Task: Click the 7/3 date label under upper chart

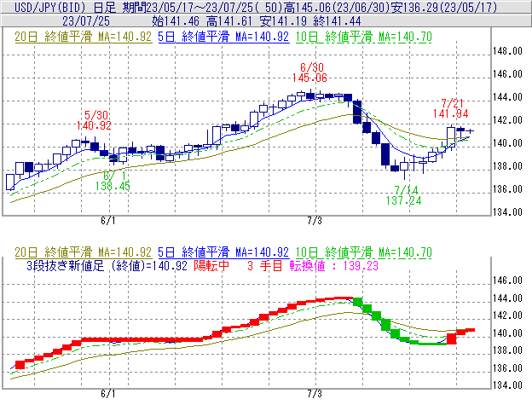Action: [315, 221]
